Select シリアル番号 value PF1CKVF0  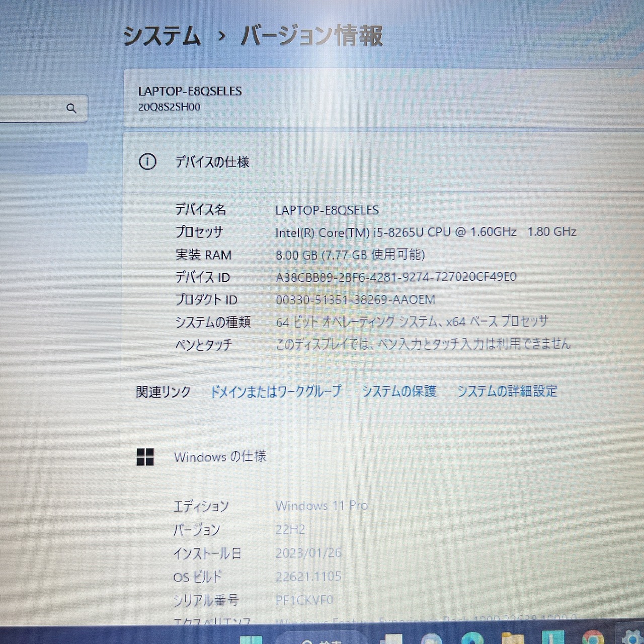[x=304, y=600]
